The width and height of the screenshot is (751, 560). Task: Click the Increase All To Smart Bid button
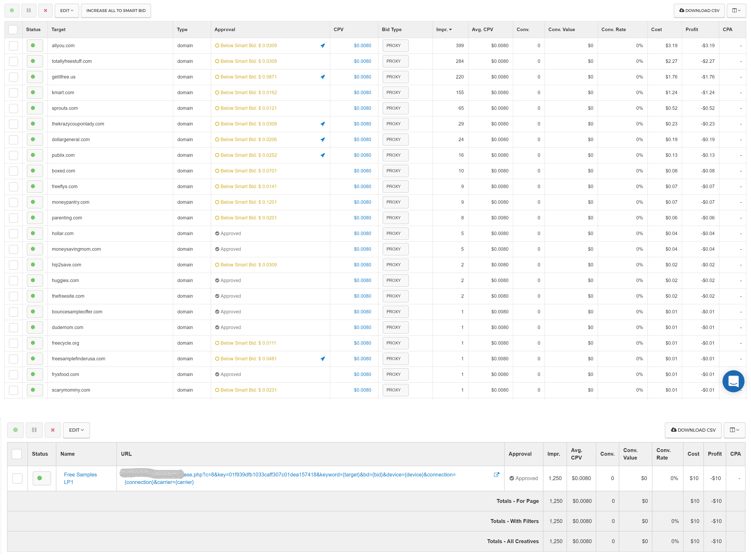click(x=116, y=11)
